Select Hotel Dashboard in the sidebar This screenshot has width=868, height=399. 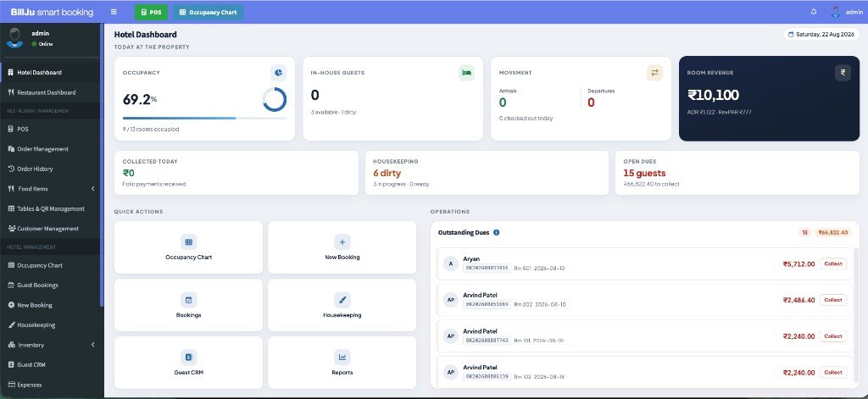51,73
